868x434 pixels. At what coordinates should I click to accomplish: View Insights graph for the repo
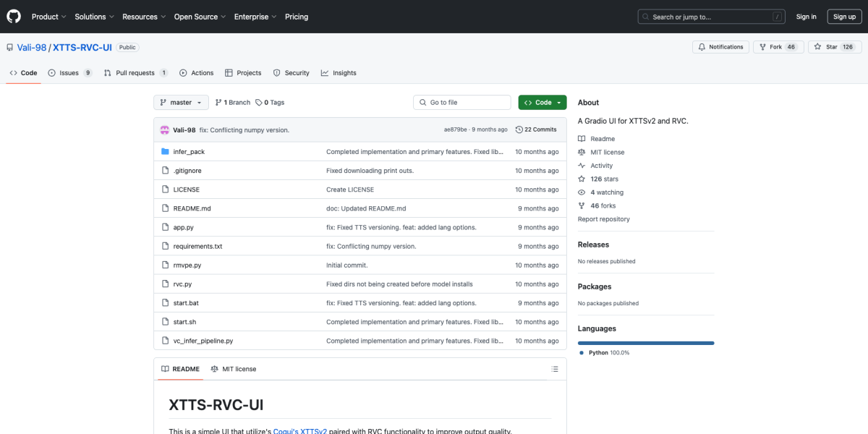pos(339,72)
